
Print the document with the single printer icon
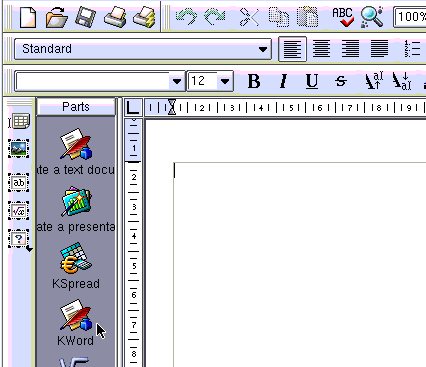point(115,17)
